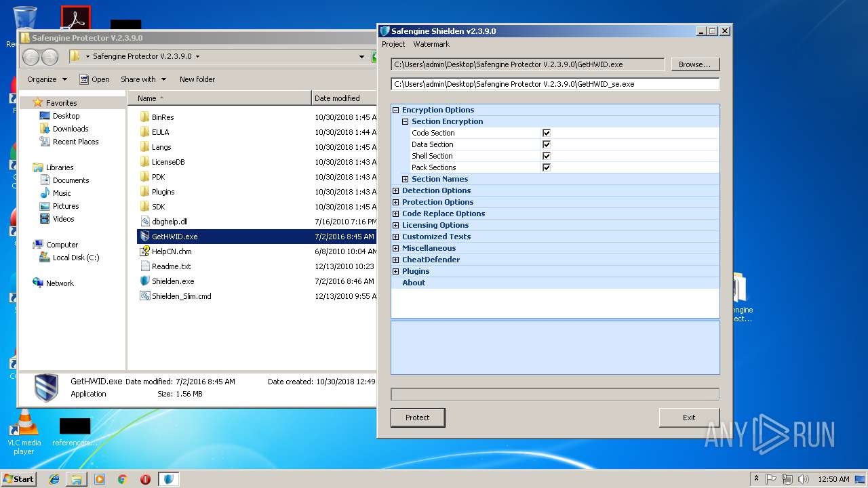This screenshot has height=488, width=868.
Task: Open the Plugins folder icon
Action: (144, 192)
